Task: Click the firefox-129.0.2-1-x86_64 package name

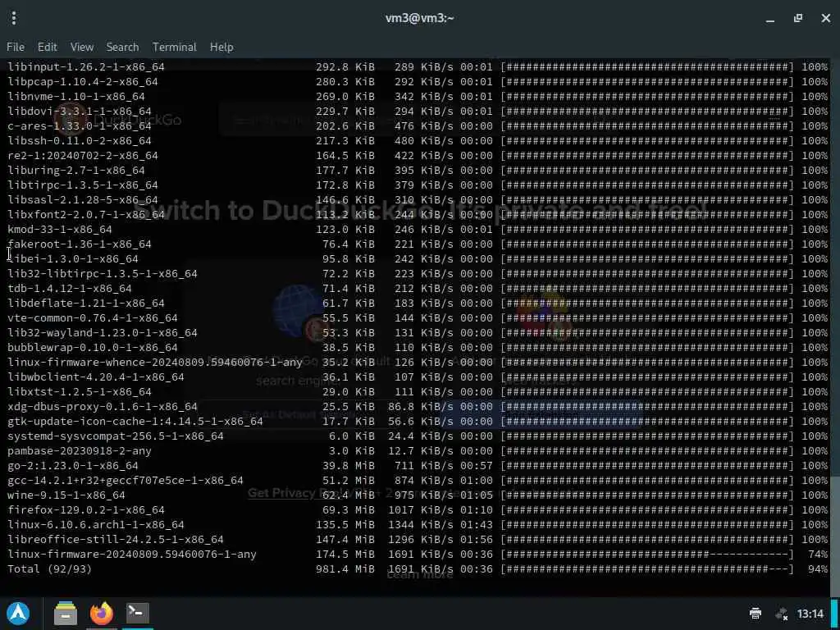Action: (85, 510)
